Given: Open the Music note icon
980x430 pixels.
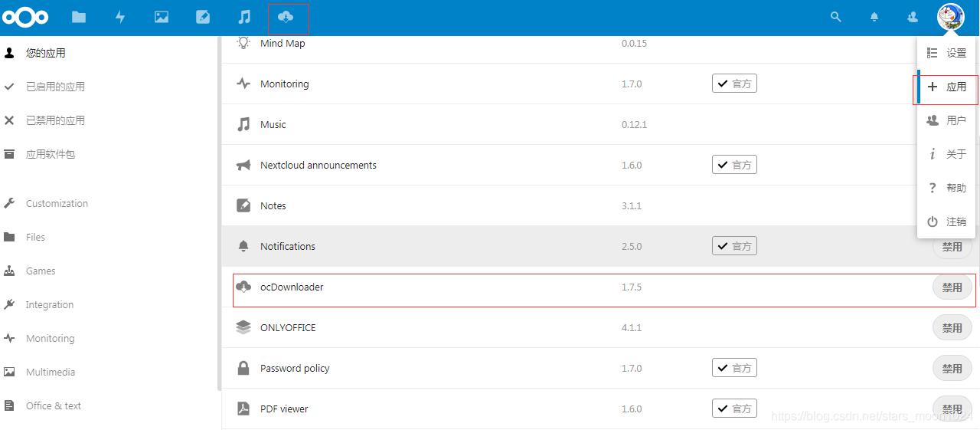Looking at the screenshot, I should pyautogui.click(x=244, y=17).
